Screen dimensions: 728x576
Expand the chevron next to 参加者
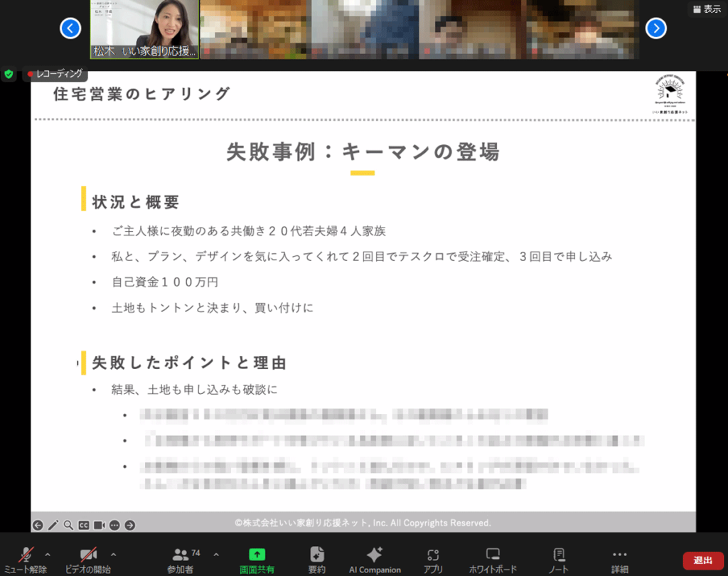click(x=216, y=554)
